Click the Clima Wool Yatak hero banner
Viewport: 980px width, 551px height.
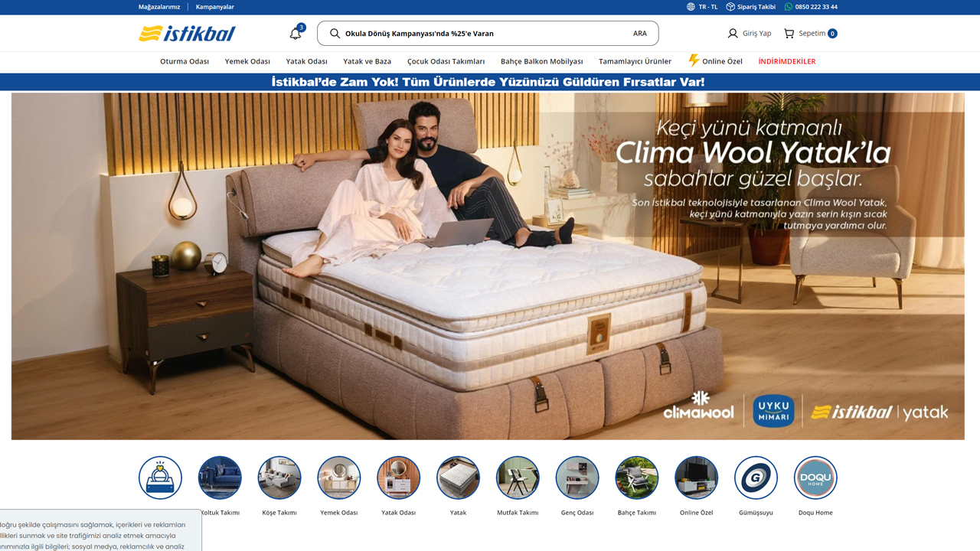(488, 266)
